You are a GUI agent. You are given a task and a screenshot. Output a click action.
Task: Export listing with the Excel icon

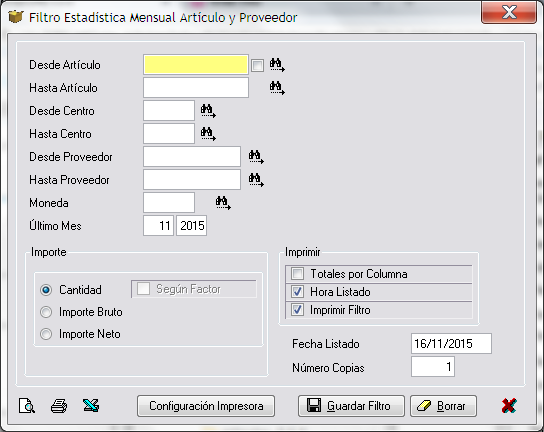click(x=91, y=405)
